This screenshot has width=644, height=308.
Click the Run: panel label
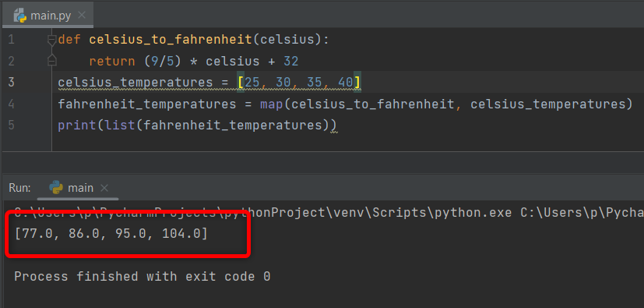(x=19, y=188)
